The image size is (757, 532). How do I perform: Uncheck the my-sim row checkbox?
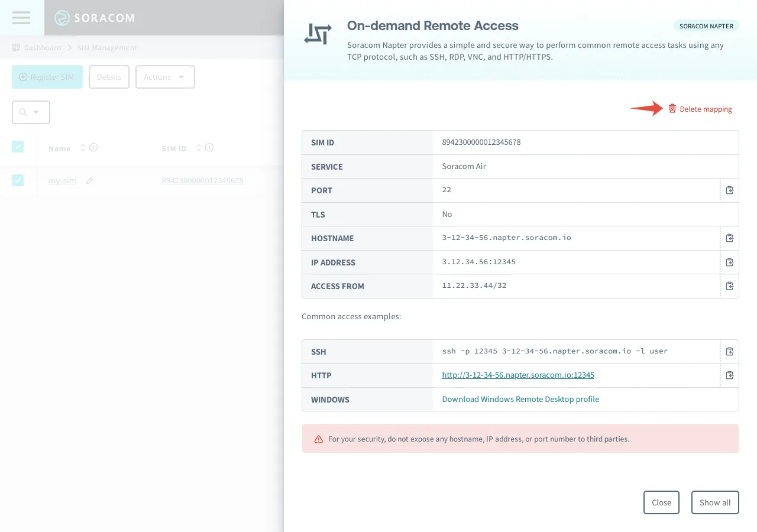tap(18, 180)
